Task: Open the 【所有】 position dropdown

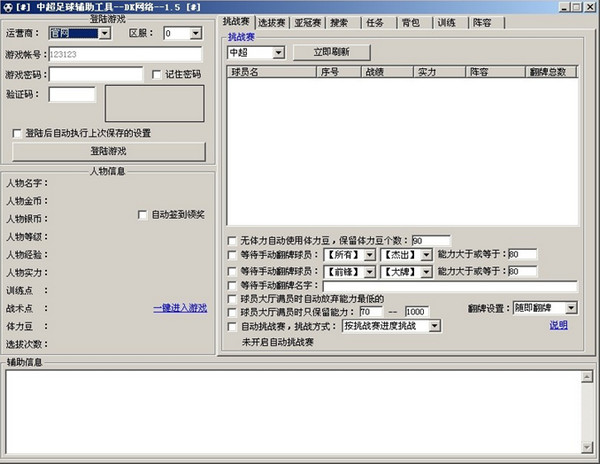Action: (x=370, y=255)
